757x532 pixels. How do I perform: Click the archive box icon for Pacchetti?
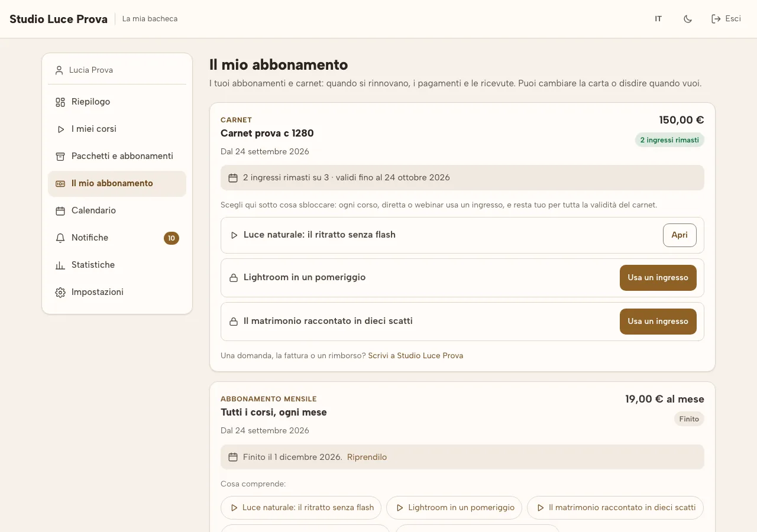tap(60, 156)
